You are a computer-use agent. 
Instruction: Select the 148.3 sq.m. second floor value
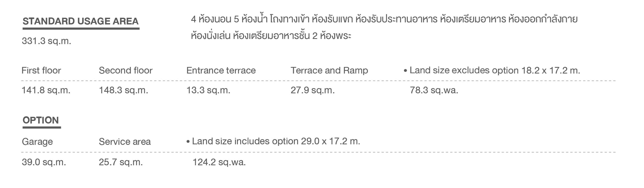123,90
